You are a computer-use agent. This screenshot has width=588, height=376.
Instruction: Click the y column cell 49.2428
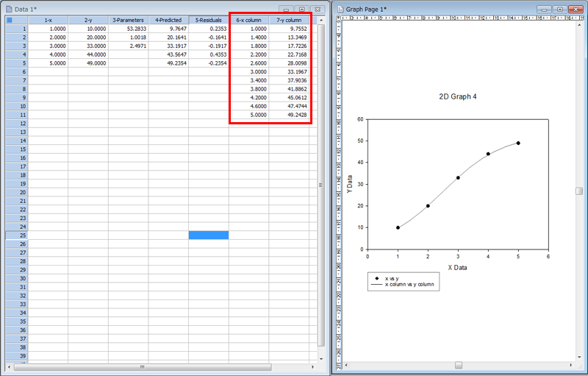click(x=289, y=116)
